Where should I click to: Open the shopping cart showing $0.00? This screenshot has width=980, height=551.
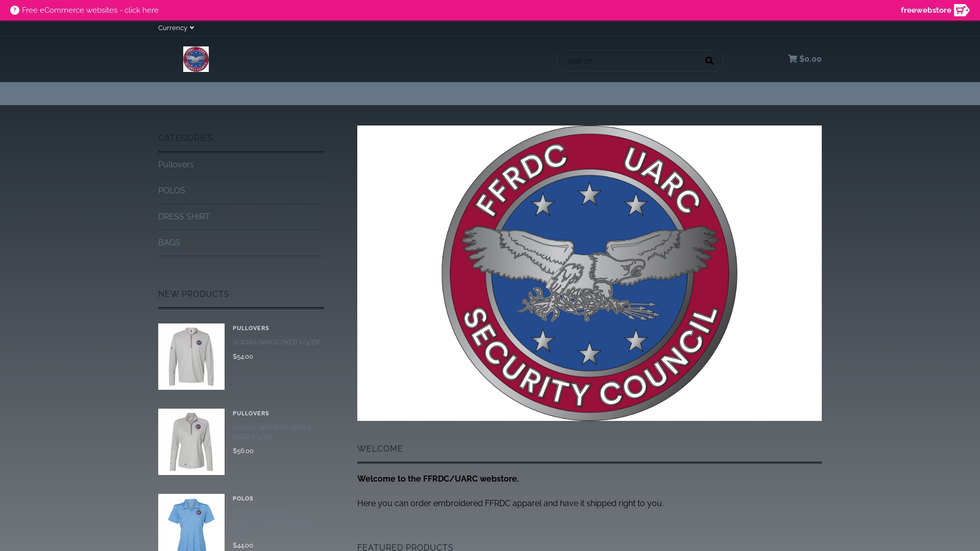tap(804, 59)
